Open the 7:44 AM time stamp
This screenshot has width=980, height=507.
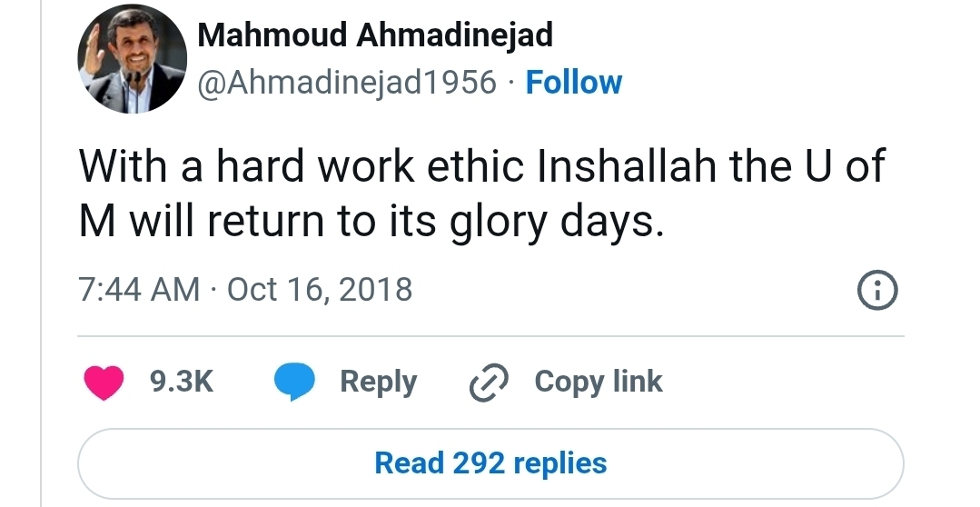pyautogui.click(x=139, y=290)
